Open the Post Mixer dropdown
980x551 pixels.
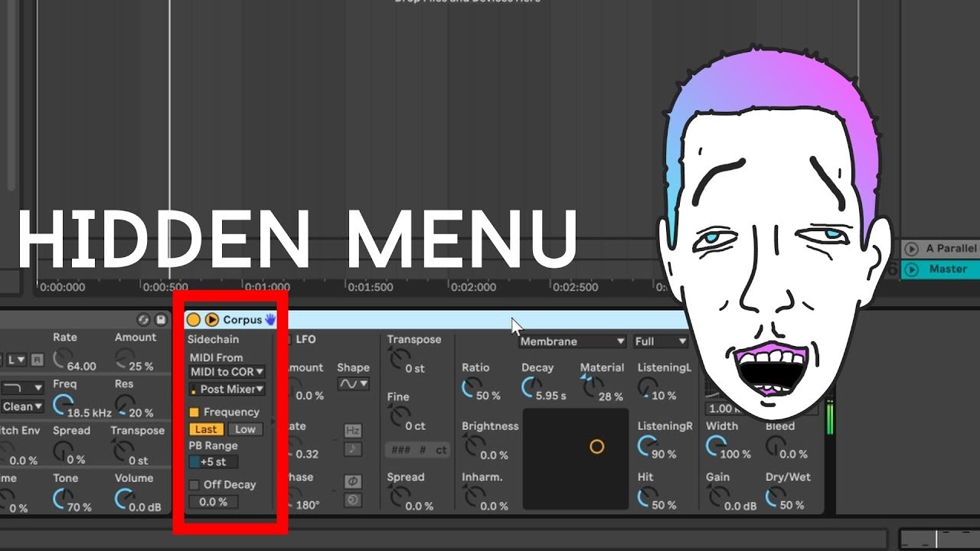point(227,390)
